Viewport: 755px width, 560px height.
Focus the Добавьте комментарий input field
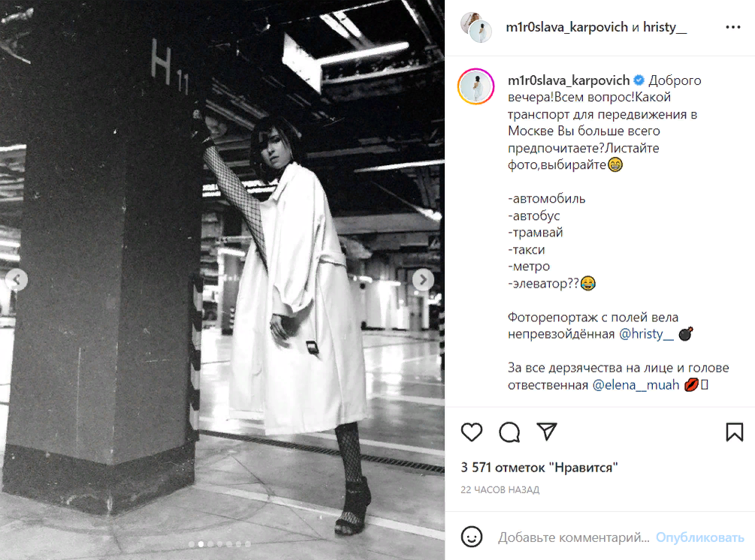(573, 537)
